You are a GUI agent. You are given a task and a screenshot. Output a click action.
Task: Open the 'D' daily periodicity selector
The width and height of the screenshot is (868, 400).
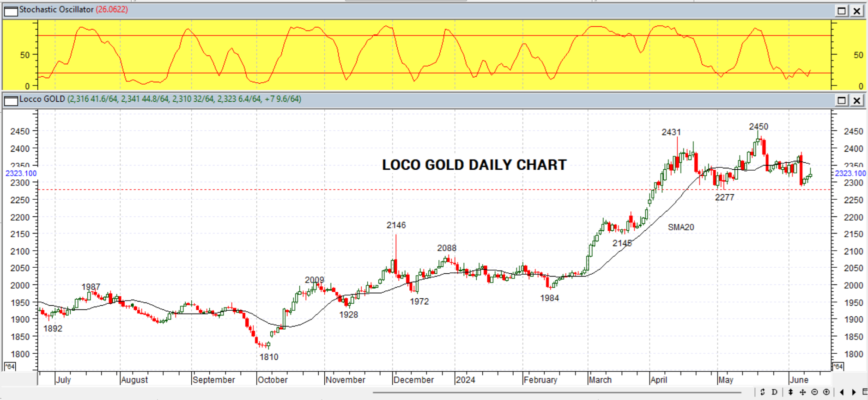click(x=775, y=392)
